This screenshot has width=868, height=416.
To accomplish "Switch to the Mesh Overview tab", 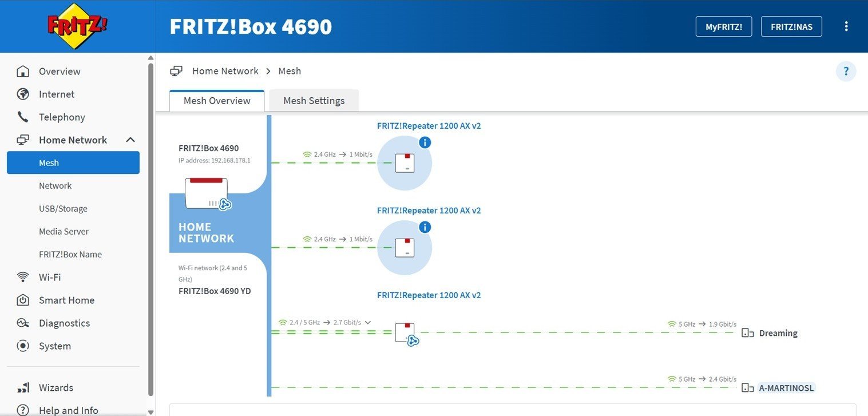I will [217, 101].
